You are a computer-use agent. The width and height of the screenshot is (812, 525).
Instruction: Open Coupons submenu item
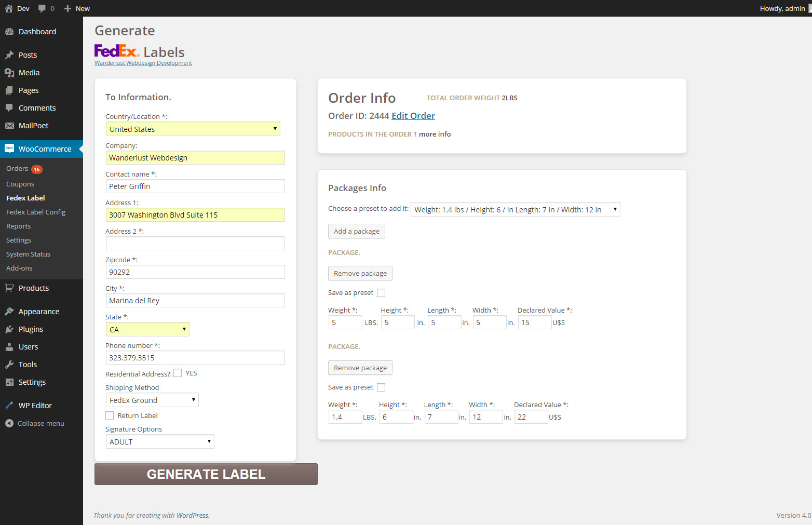tap(20, 184)
